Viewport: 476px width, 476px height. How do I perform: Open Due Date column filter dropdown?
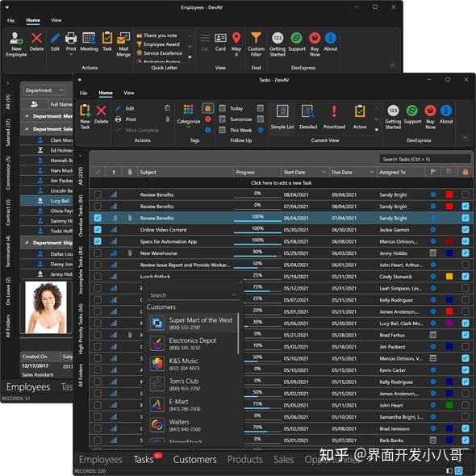371,172
